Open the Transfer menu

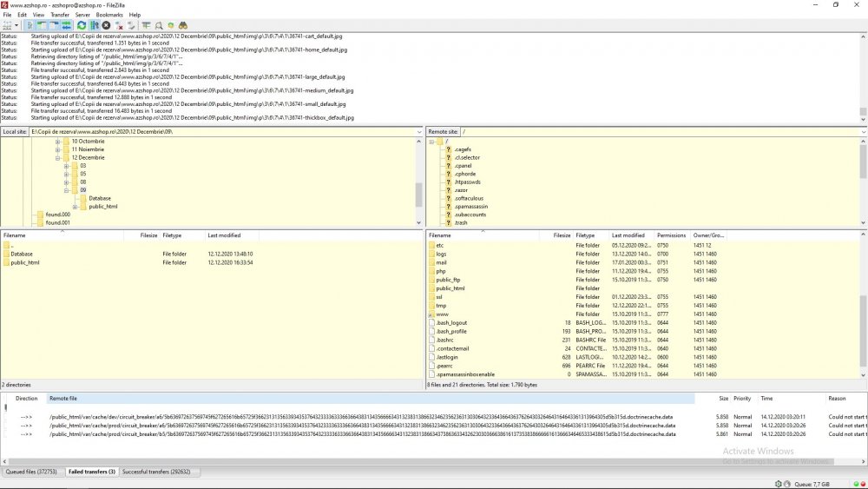tap(60, 15)
